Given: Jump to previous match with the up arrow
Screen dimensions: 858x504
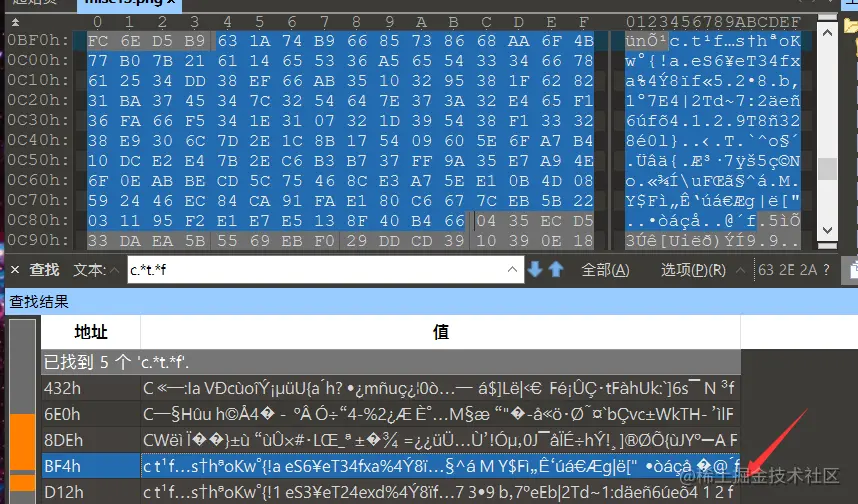Looking at the screenshot, I should [556, 269].
